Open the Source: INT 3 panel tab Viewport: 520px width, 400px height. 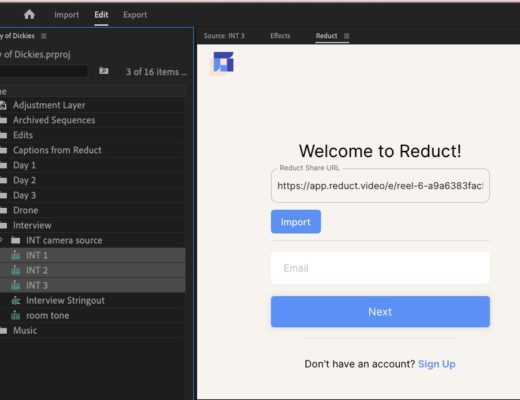click(x=224, y=36)
